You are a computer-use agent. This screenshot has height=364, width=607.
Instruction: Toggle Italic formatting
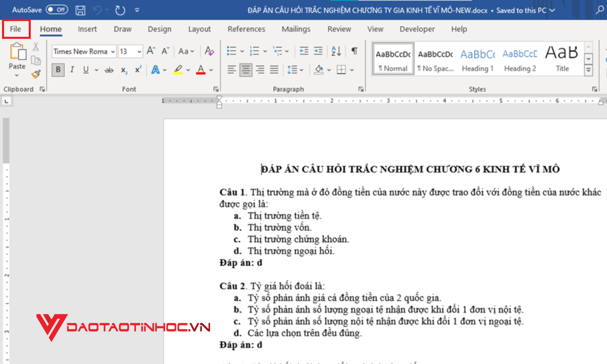point(72,70)
